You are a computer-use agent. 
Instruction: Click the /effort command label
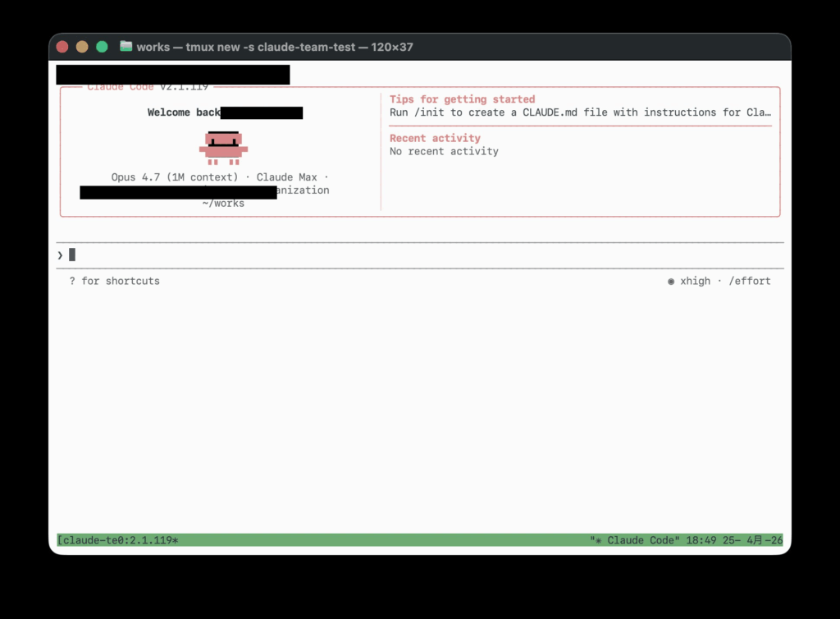749,281
